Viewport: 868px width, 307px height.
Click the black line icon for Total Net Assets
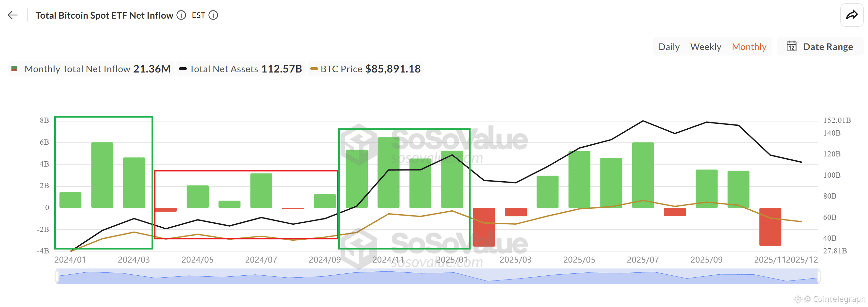click(x=183, y=69)
